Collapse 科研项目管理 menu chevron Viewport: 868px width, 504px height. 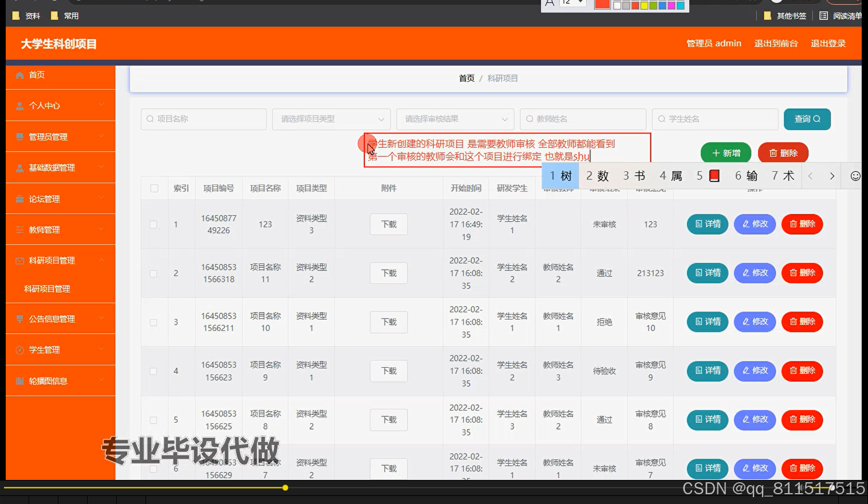pos(101,260)
